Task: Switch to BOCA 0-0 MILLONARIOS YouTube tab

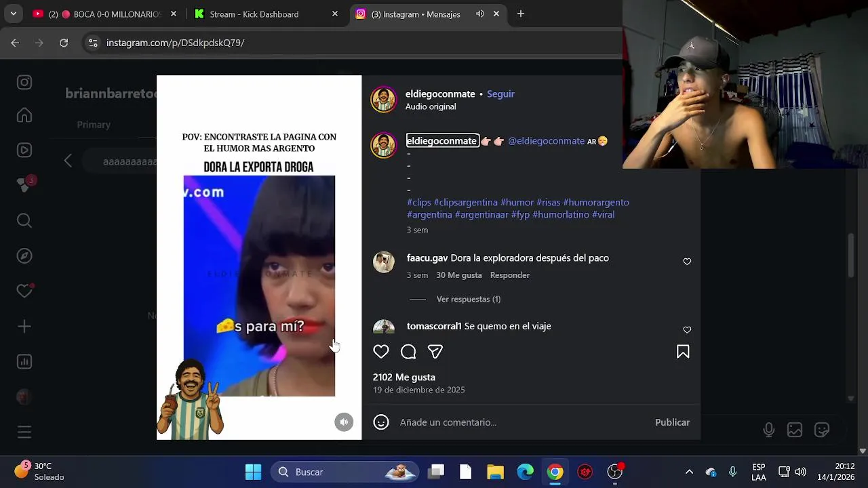Action: point(104,14)
